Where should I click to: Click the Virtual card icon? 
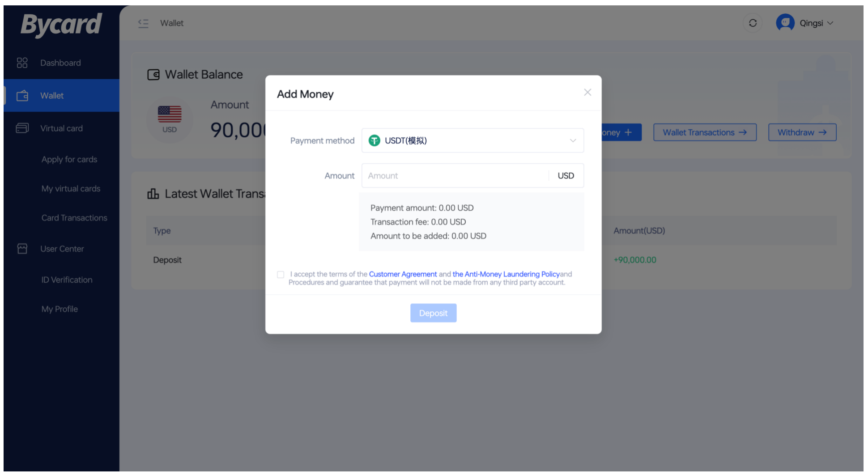click(22, 128)
